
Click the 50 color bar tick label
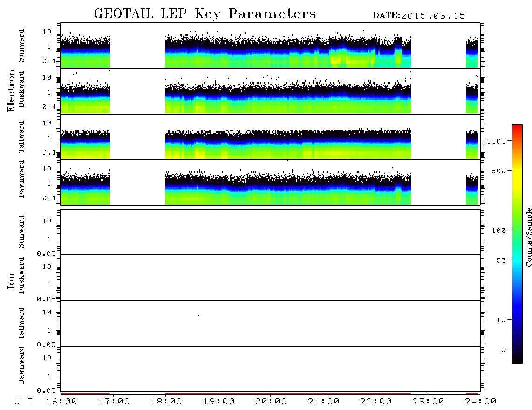tap(501, 260)
